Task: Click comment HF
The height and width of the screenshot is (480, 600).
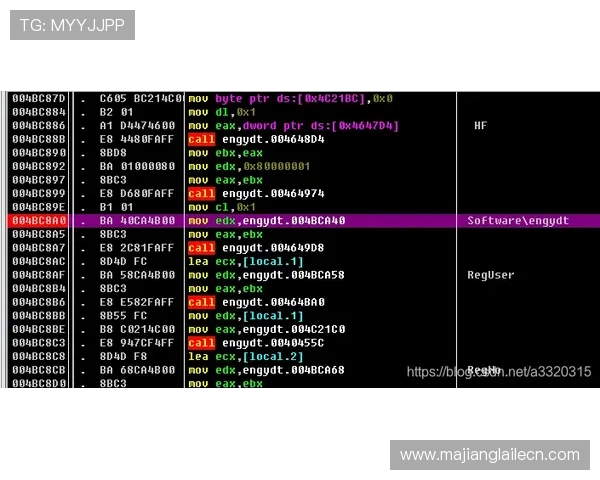Action: pos(481,126)
